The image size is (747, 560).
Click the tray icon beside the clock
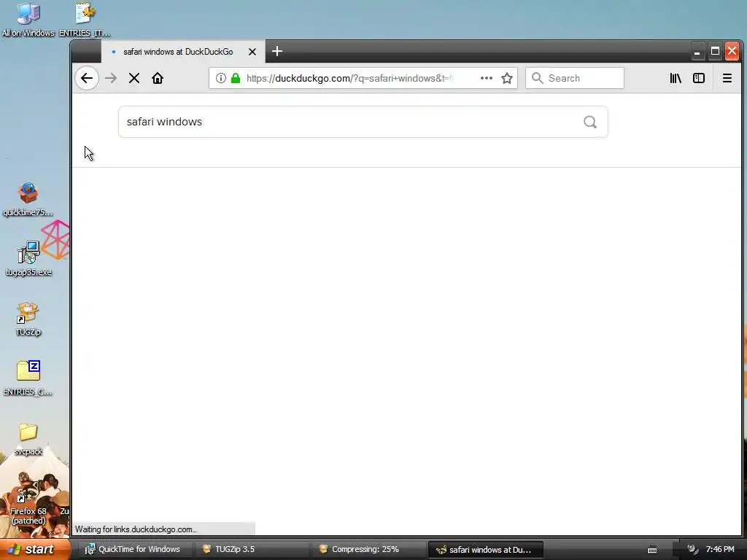[693, 550]
